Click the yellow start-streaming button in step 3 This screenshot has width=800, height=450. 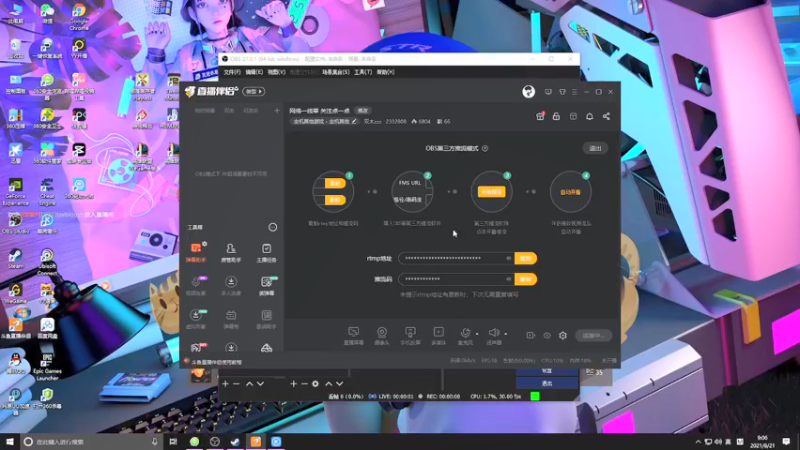(491, 192)
